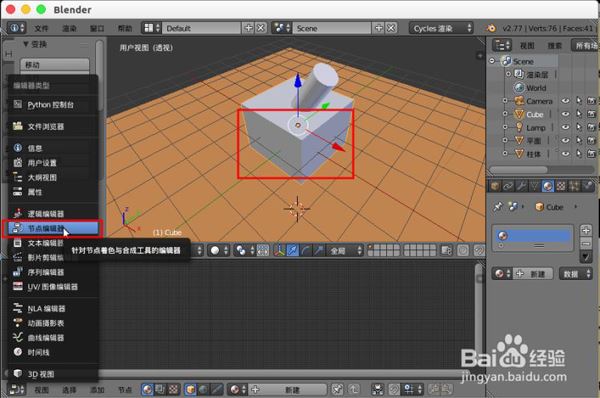Image resolution: width=600 pixels, height=398 pixels.
Task: Select the World item in outliner
Action: [x=536, y=88]
